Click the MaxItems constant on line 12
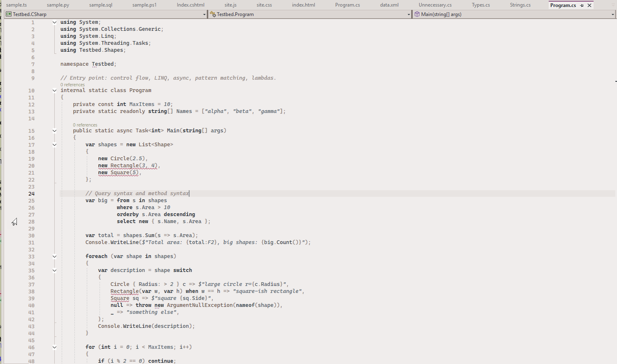The image size is (617, 364). click(x=142, y=104)
